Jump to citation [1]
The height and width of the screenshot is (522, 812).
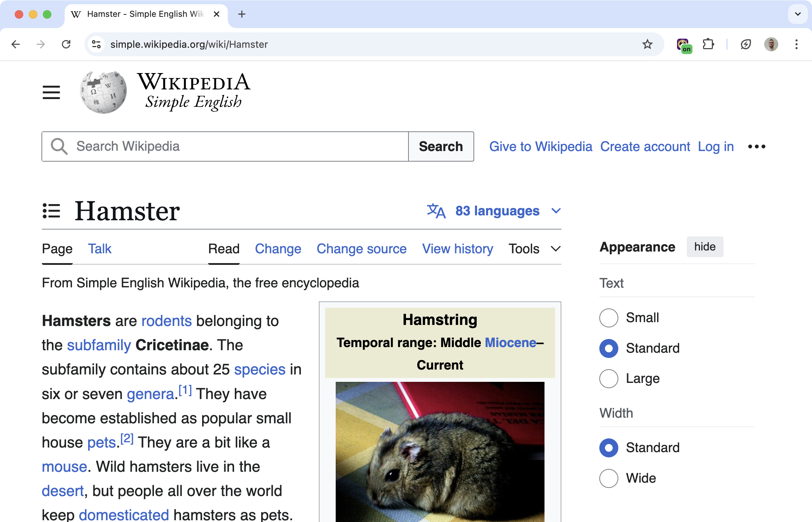[185, 390]
